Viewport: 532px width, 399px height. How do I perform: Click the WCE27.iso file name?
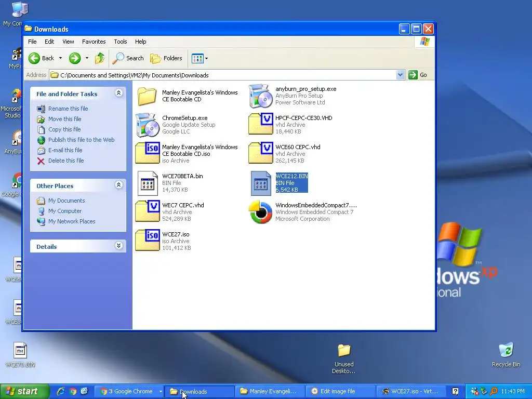point(176,234)
